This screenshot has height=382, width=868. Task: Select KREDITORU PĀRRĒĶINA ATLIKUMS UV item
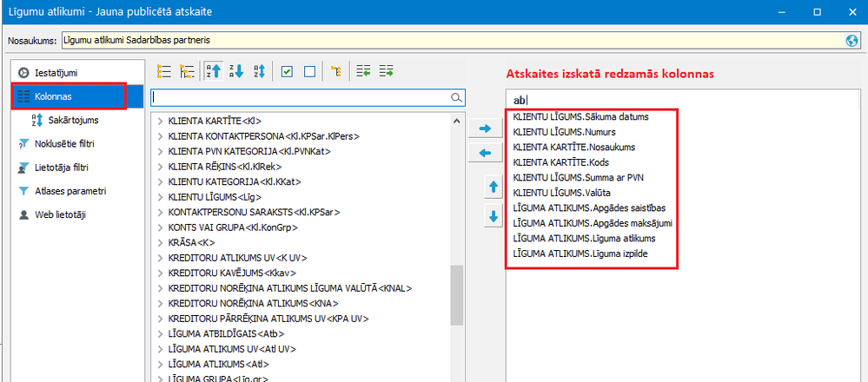pyautogui.click(x=268, y=319)
